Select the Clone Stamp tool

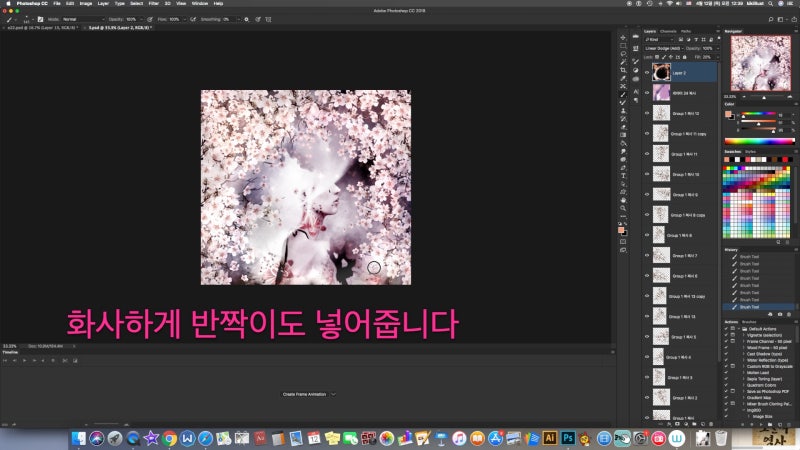coord(623,111)
